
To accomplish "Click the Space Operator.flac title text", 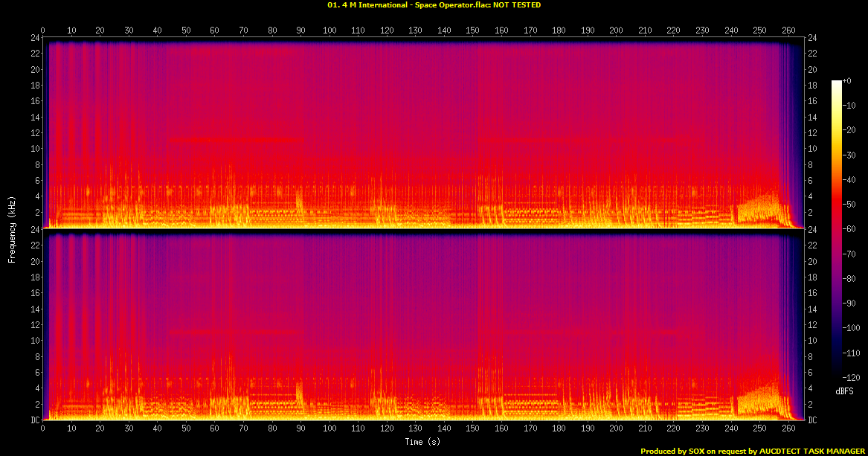I will pos(434,5).
